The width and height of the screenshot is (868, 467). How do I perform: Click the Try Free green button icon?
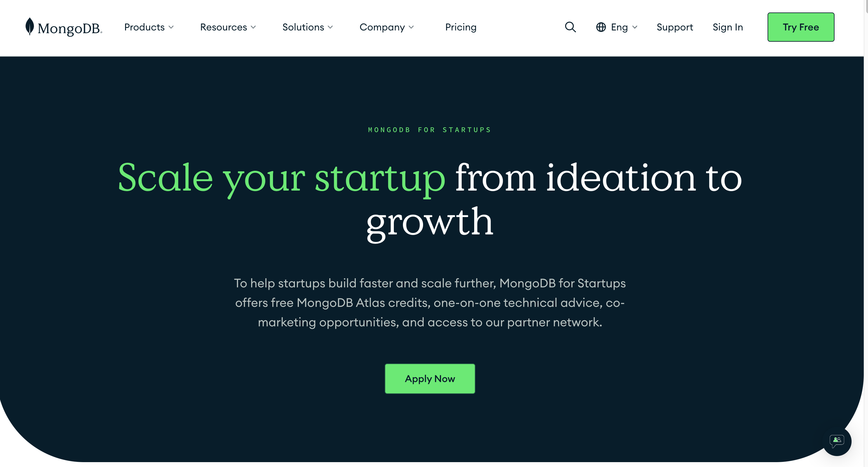(x=801, y=27)
